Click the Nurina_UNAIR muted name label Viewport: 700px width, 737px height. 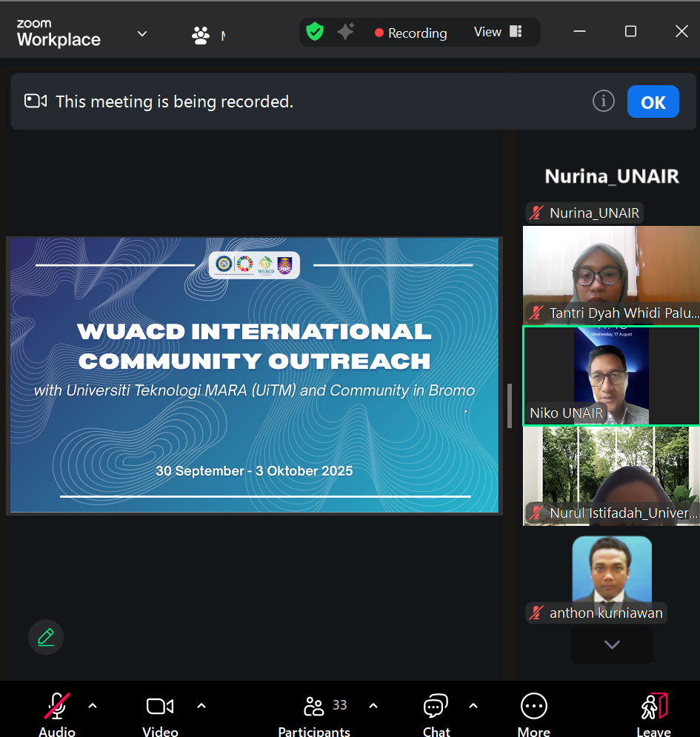point(585,213)
